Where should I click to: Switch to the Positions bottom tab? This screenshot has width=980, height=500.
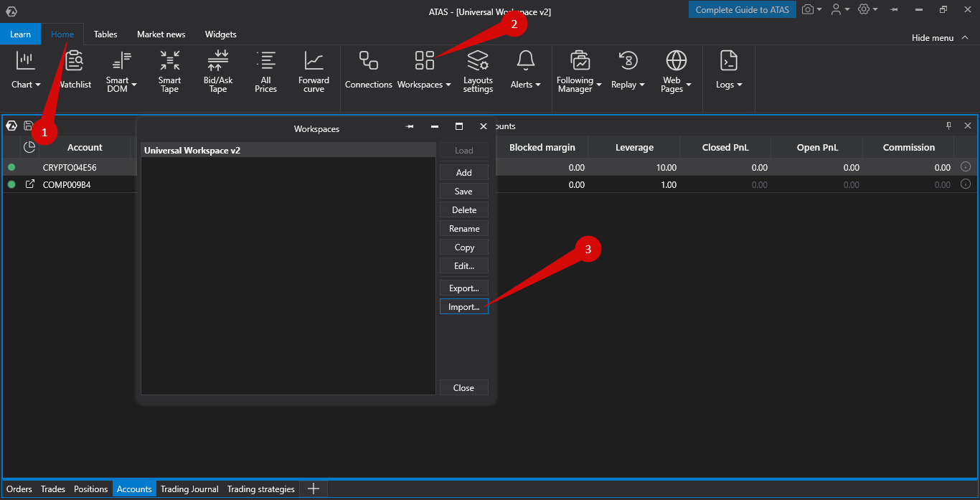91,489
